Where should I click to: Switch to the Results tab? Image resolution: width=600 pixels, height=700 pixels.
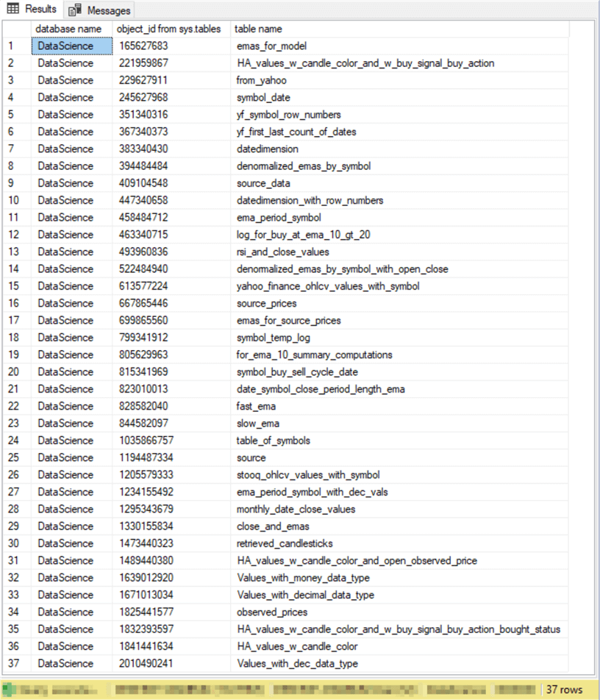[x=32, y=9]
